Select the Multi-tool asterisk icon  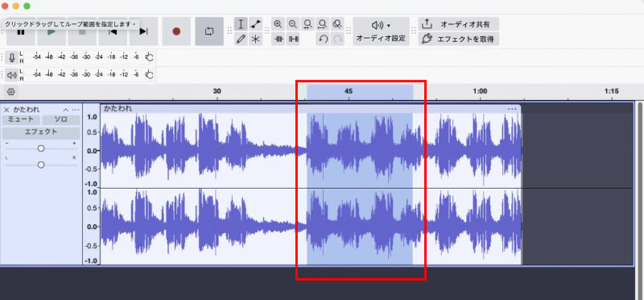click(256, 39)
